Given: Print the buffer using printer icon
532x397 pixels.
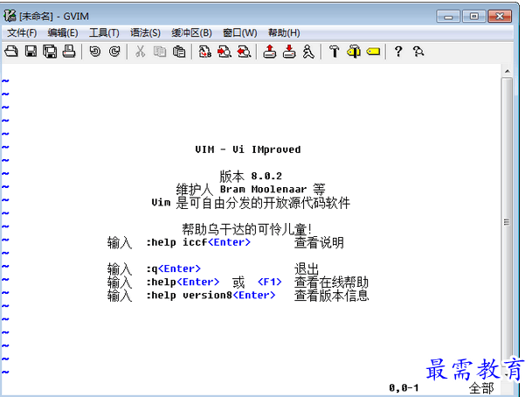Looking at the screenshot, I should tap(69, 52).
